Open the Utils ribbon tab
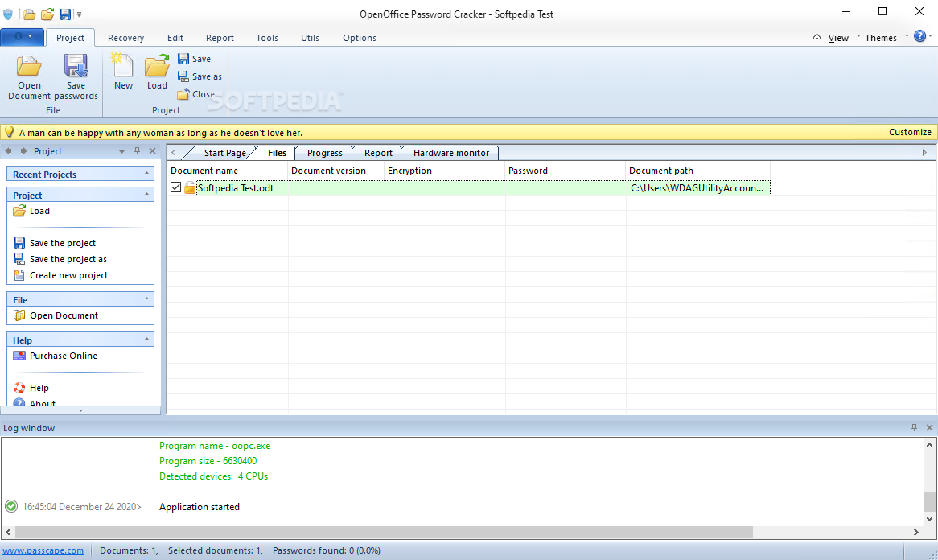Screen dimensions: 938x560 point(310,38)
